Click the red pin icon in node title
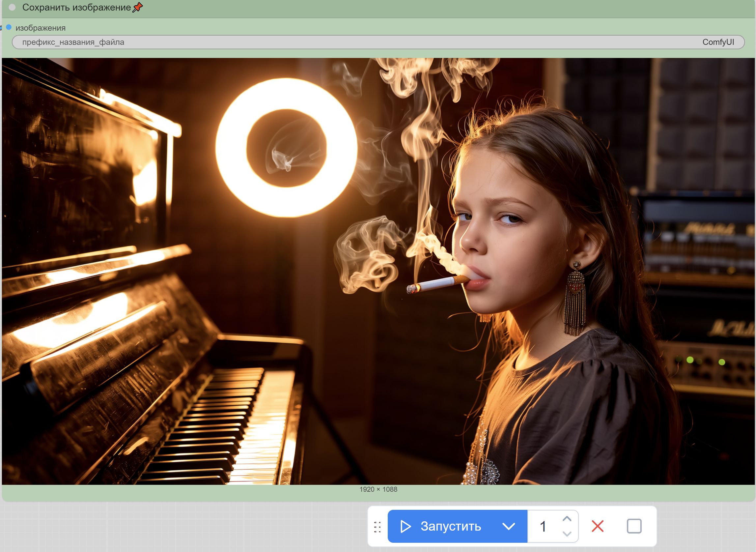This screenshot has height=552, width=756. point(138,7)
